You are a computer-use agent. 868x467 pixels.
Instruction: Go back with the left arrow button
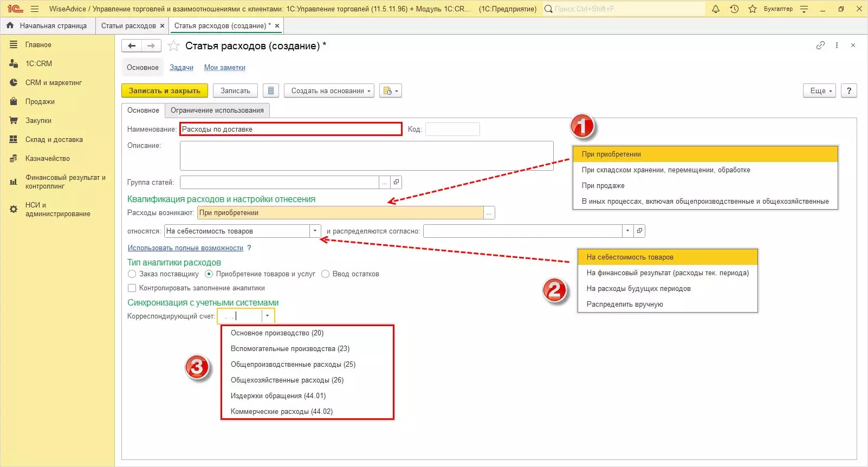pos(132,46)
